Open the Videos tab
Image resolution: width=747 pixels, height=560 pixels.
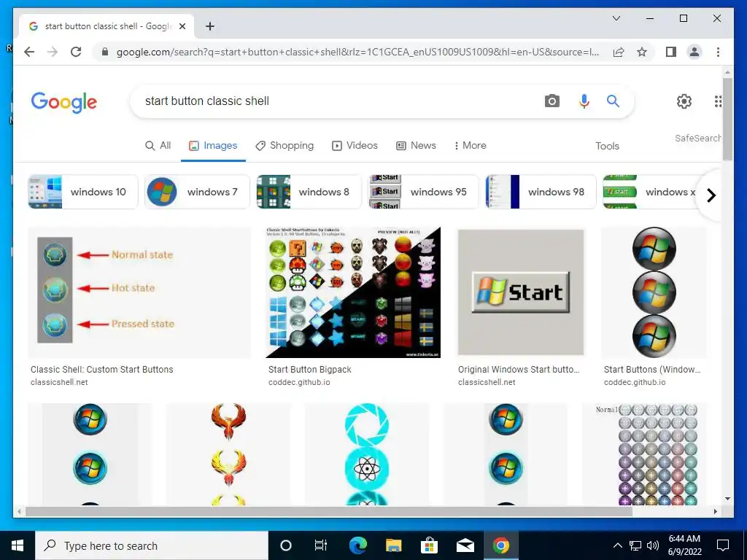coord(355,146)
